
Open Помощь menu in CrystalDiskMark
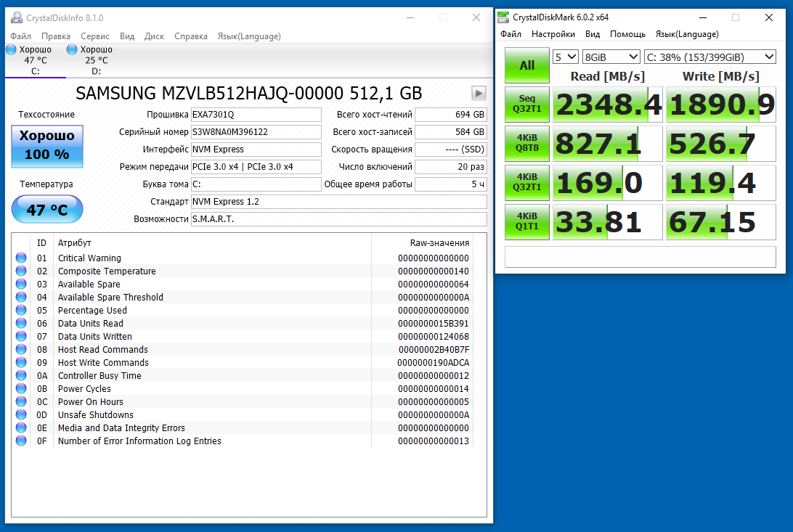[627, 34]
